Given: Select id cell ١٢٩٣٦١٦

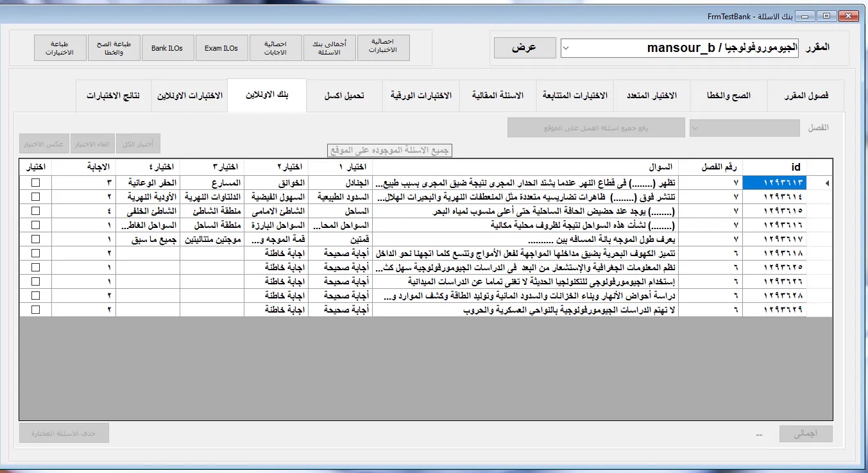Looking at the screenshot, I should [x=775, y=225].
